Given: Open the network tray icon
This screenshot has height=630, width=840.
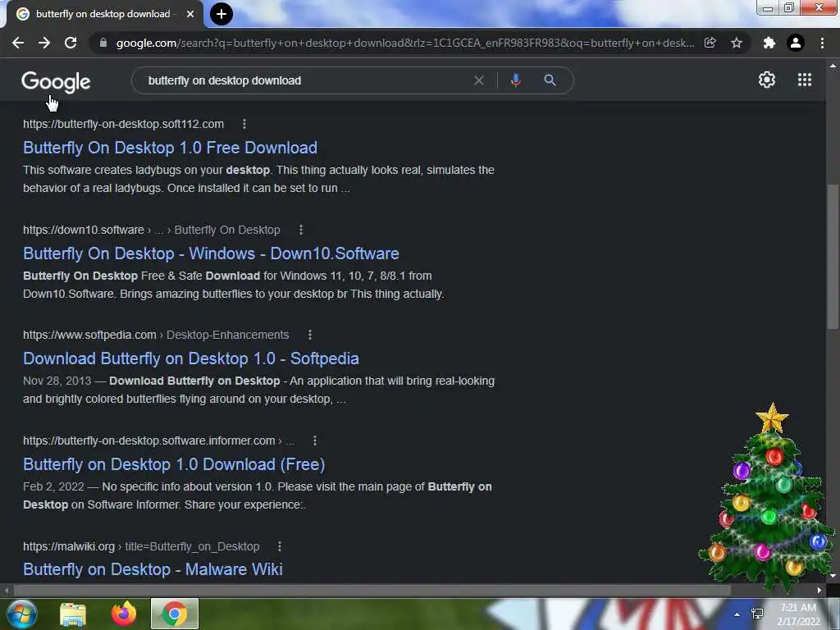Looking at the screenshot, I should [x=757, y=614].
